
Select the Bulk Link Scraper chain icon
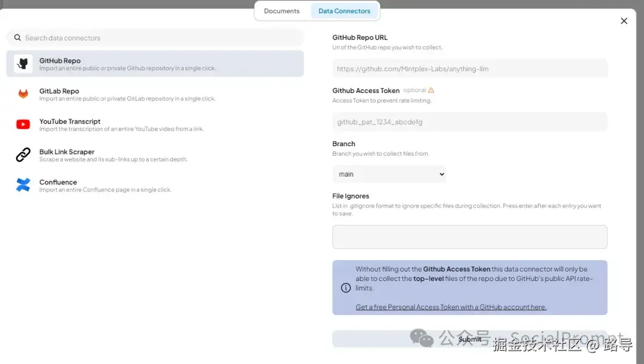pyautogui.click(x=23, y=155)
